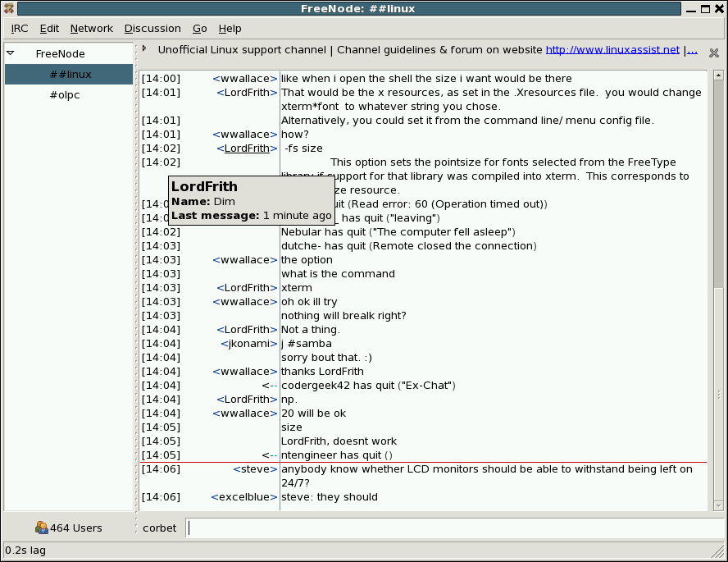Open the Discussion menu

152,29
